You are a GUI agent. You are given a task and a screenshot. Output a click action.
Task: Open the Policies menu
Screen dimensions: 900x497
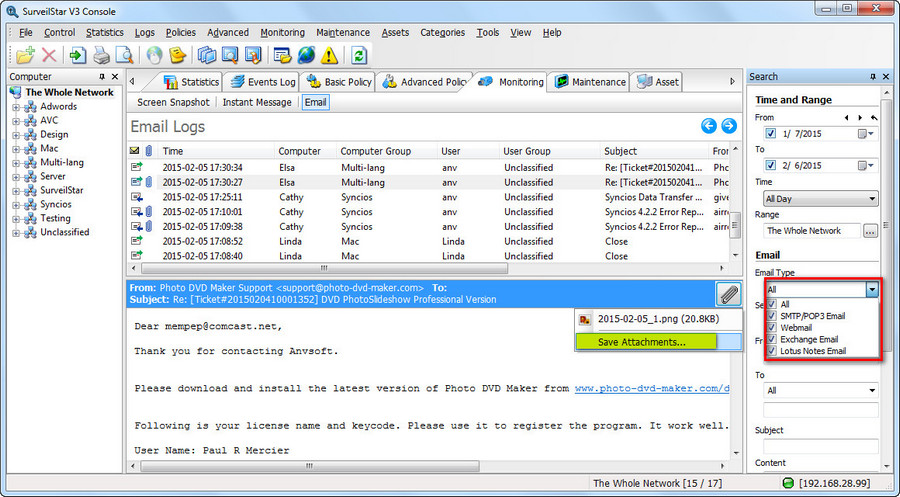181,33
